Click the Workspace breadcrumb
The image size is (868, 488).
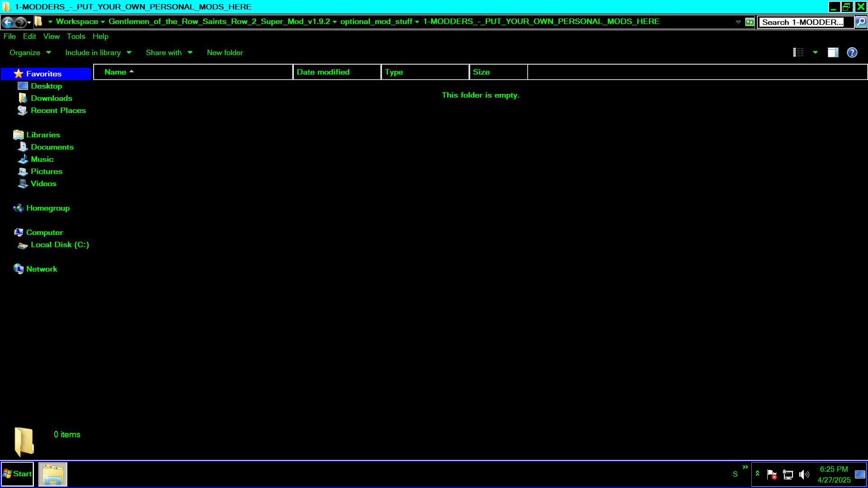point(77,21)
